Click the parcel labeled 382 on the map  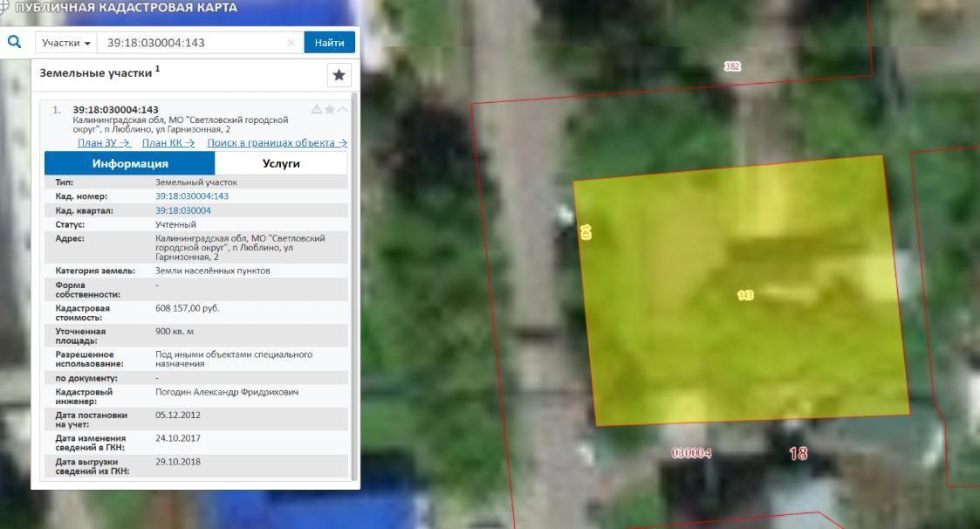[x=732, y=66]
